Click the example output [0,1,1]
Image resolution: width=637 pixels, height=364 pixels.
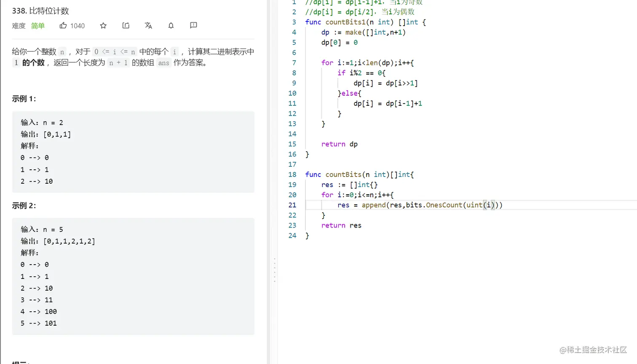pos(57,134)
